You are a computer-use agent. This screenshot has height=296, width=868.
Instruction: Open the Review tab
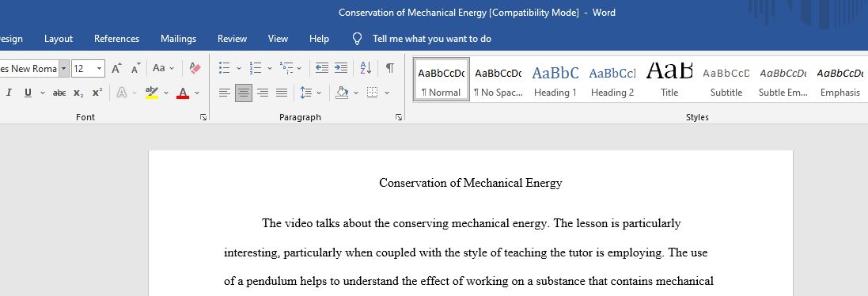coord(232,39)
